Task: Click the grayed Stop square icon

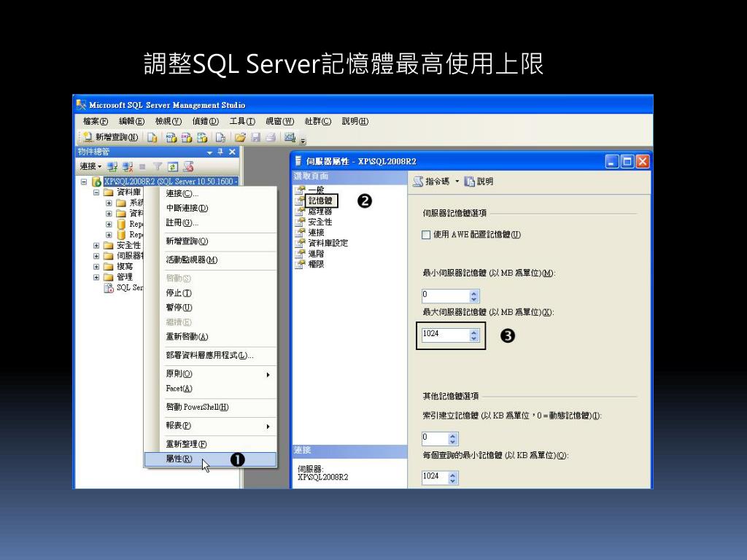Action: (x=142, y=167)
